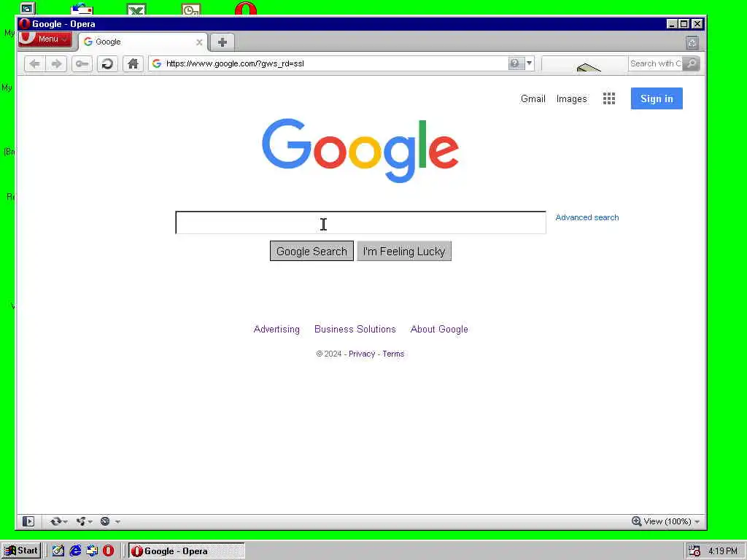Expand the address bar history dropdown arrow
Image resolution: width=747 pixels, height=560 pixels.
tap(530, 63)
